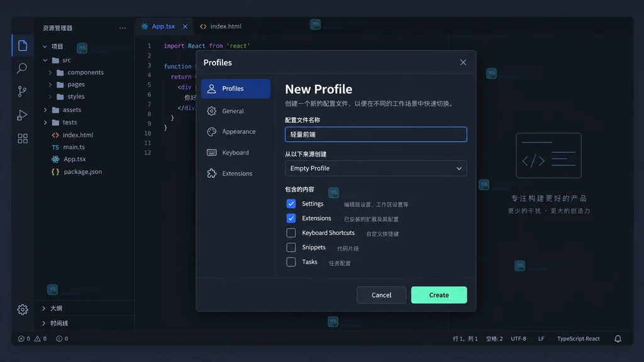
Task: Collapse the 项目 root chevron
Action: [x=45, y=47]
